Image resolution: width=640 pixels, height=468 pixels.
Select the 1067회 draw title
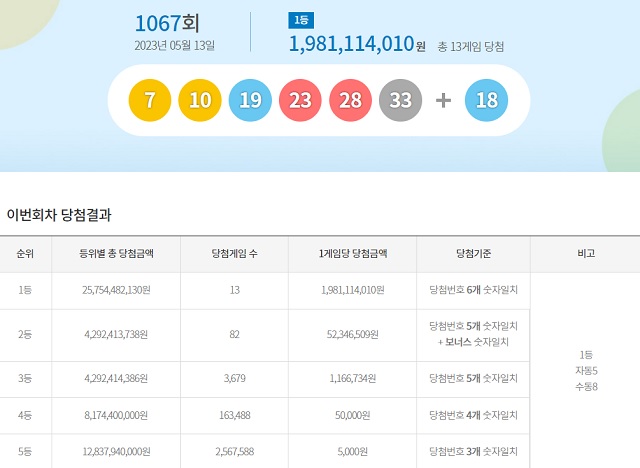167,23
